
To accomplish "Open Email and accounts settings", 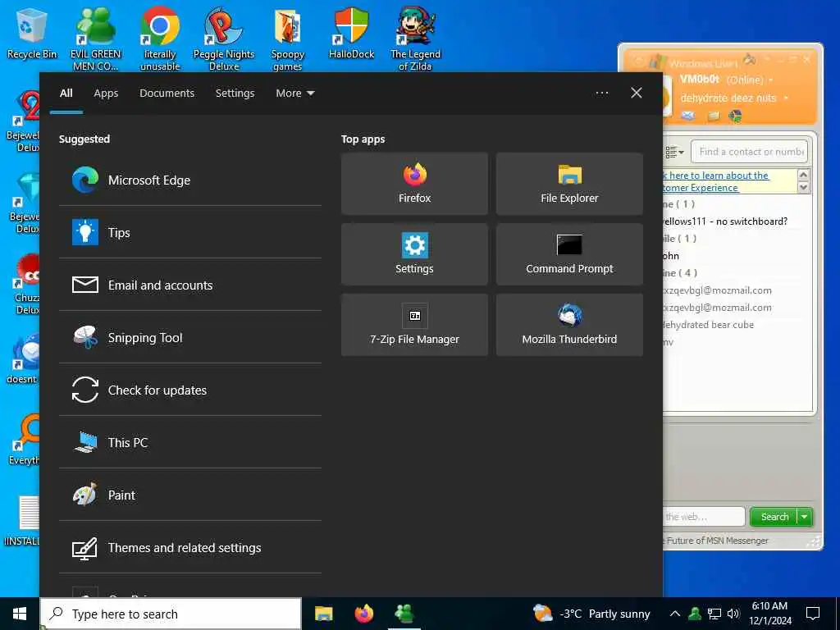I will click(190, 285).
